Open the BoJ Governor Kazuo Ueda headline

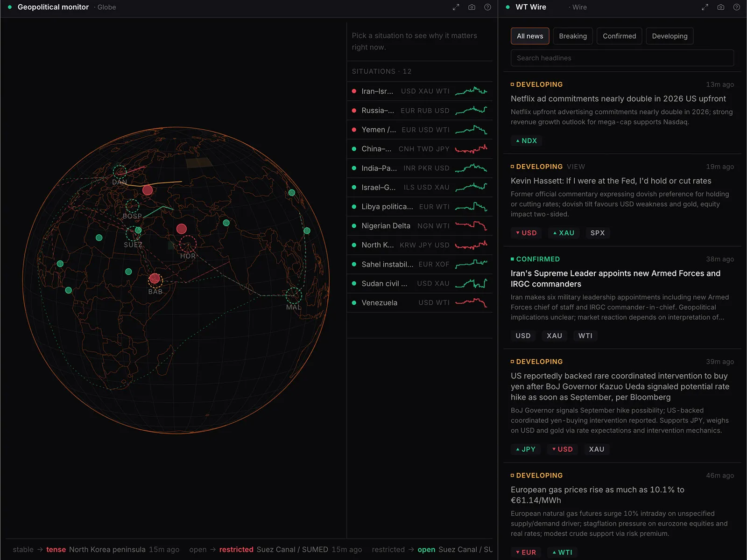(620, 386)
